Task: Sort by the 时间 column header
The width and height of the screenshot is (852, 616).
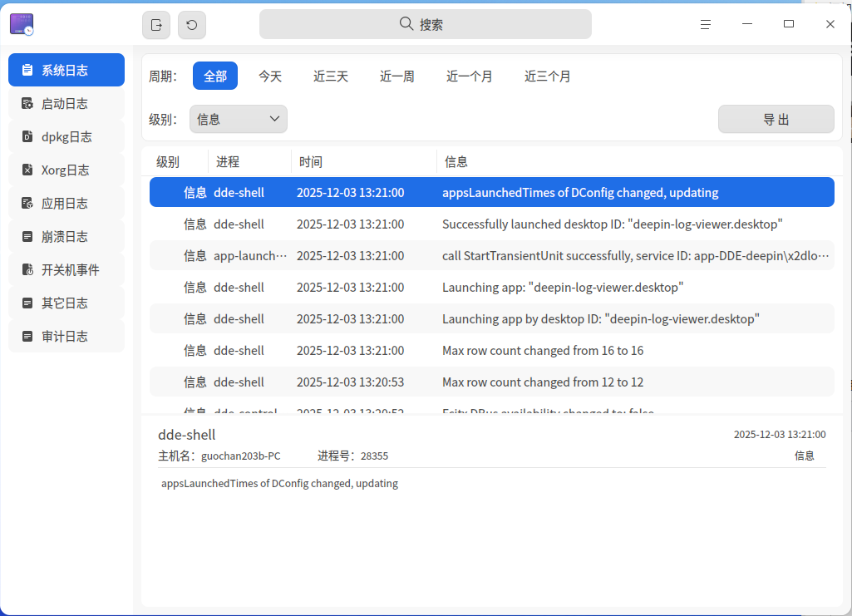Action: (x=364, y=161)
